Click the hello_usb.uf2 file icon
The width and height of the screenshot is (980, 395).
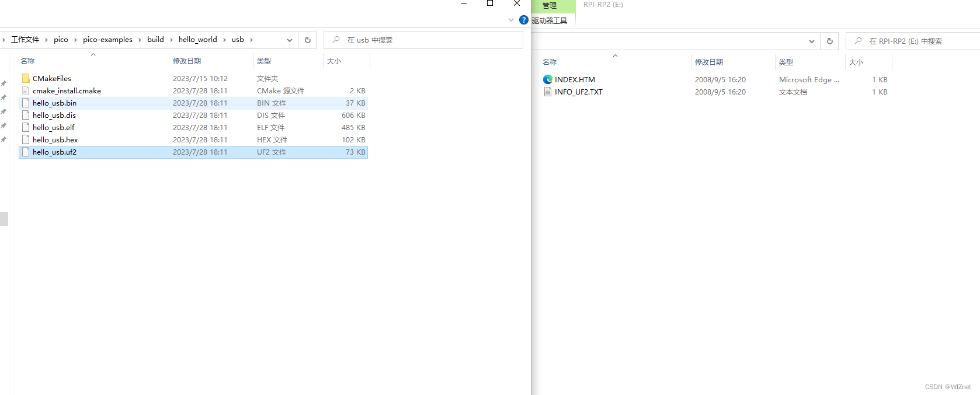[26, 152]
